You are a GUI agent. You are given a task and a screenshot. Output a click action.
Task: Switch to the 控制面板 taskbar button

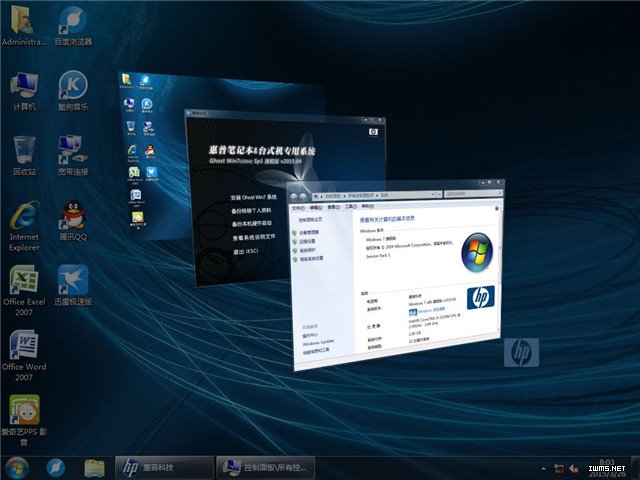(x=266, y=468)
